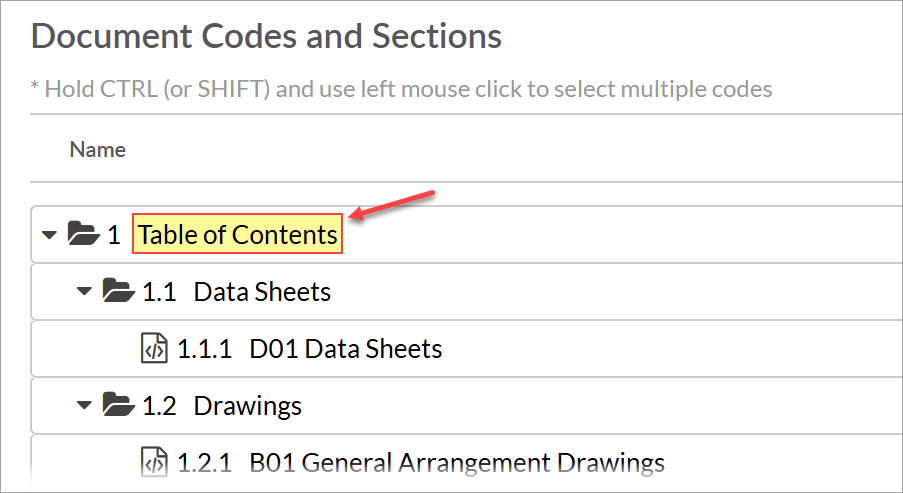Screen dimensions: 903x493
Task: Click the 1.1 code number
Action: tap(160, 292)
